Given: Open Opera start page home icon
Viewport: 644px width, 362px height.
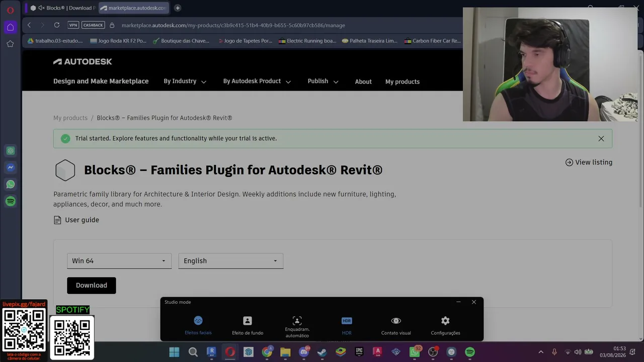Looking at the screenshot, I should pos(10,27).
